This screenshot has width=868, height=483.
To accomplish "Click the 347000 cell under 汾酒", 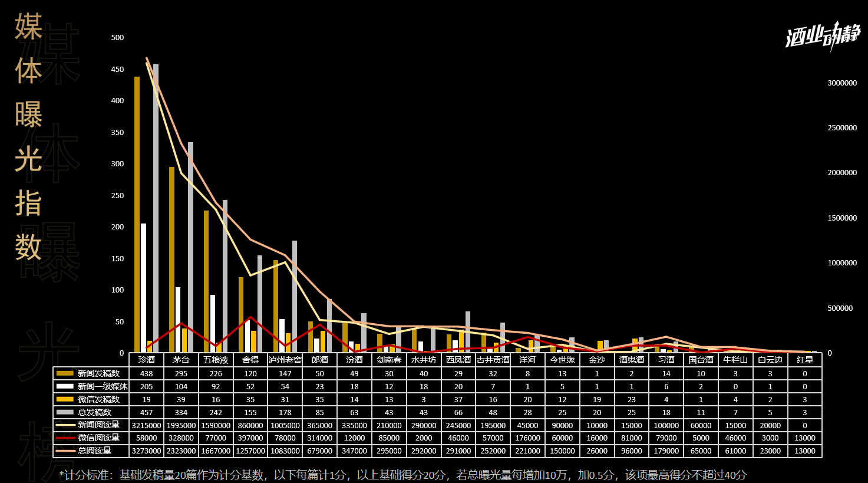I will pyautogui.click(x=354, y=451).
